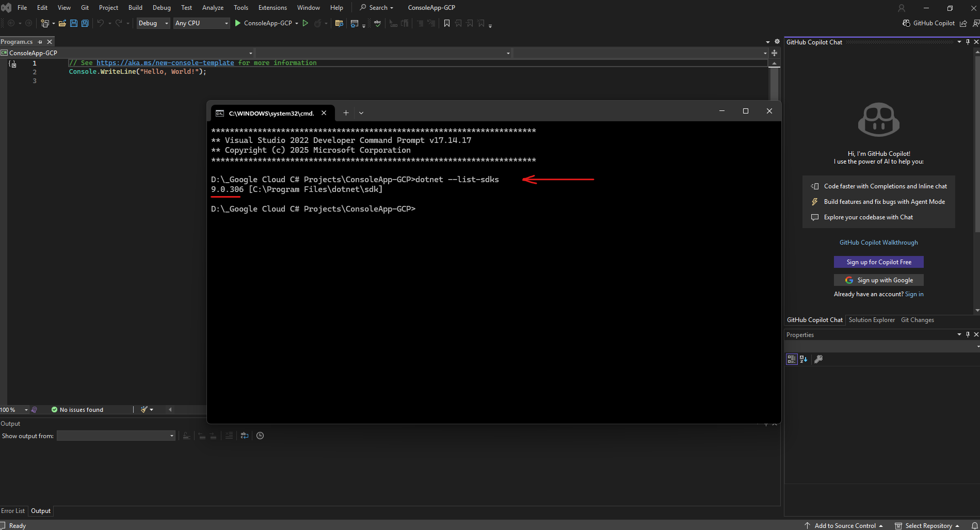Toggle word wrap in the Output window

click(245, 436)
